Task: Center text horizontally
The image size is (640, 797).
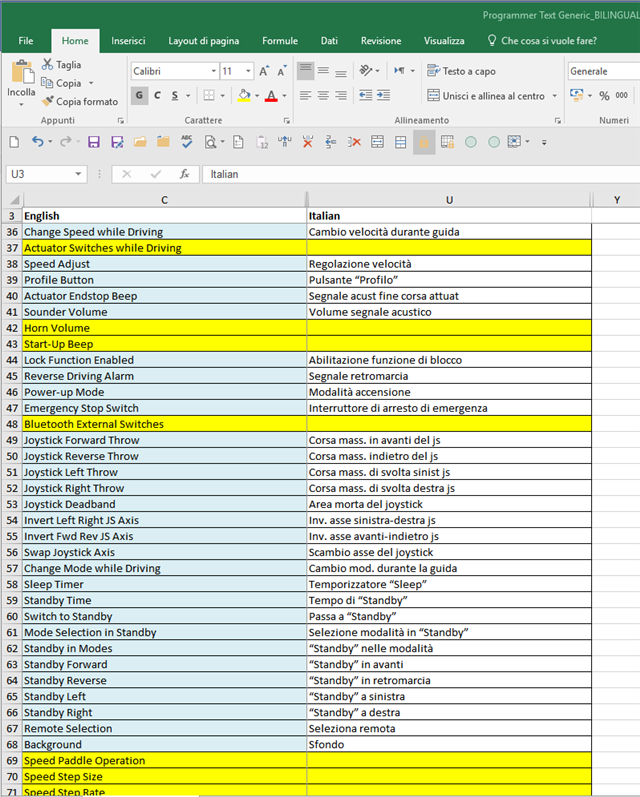Action: tap(323, 96)
